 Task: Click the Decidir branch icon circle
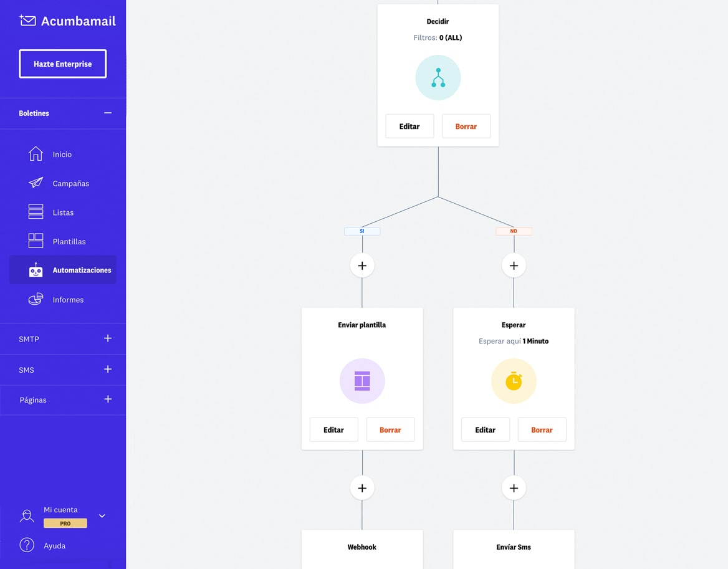tap(438, 78)
